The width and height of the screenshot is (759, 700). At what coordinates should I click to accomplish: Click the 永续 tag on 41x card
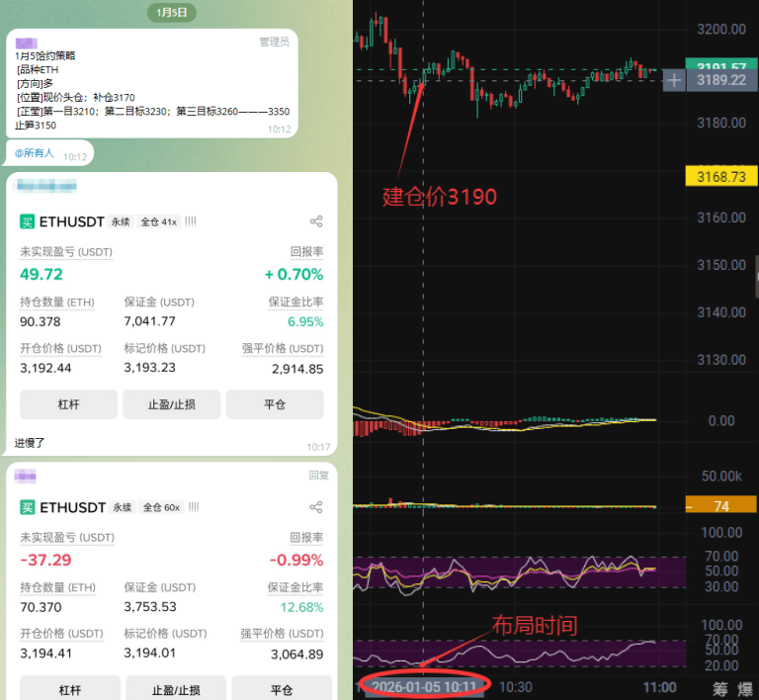[121, 221]
